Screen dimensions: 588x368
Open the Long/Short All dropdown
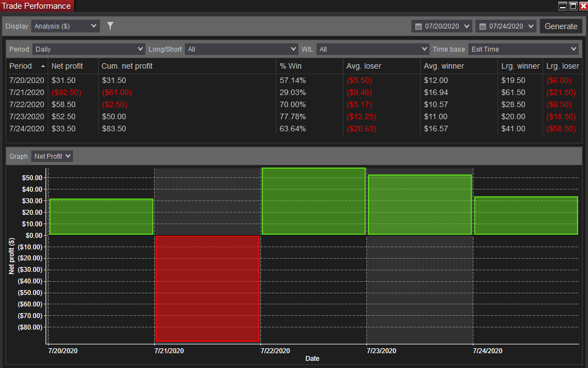tap(241, 49)
